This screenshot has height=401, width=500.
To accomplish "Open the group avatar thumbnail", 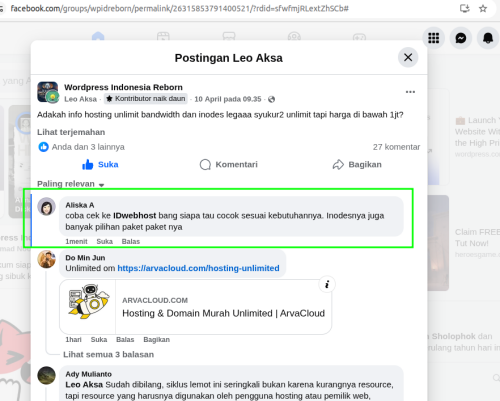I will pyautogui.click(x=48, y=92).
